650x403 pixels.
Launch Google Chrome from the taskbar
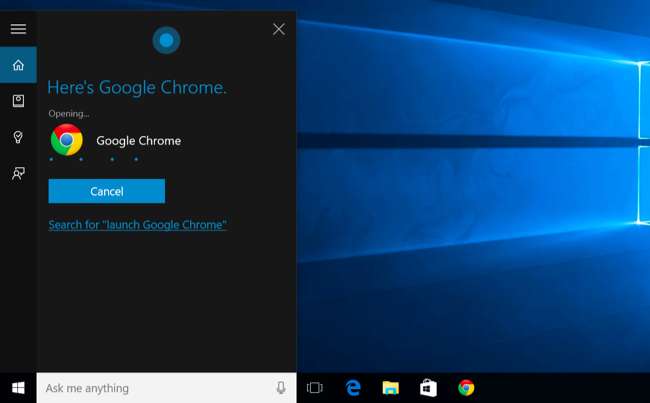(x=466, y=388)
